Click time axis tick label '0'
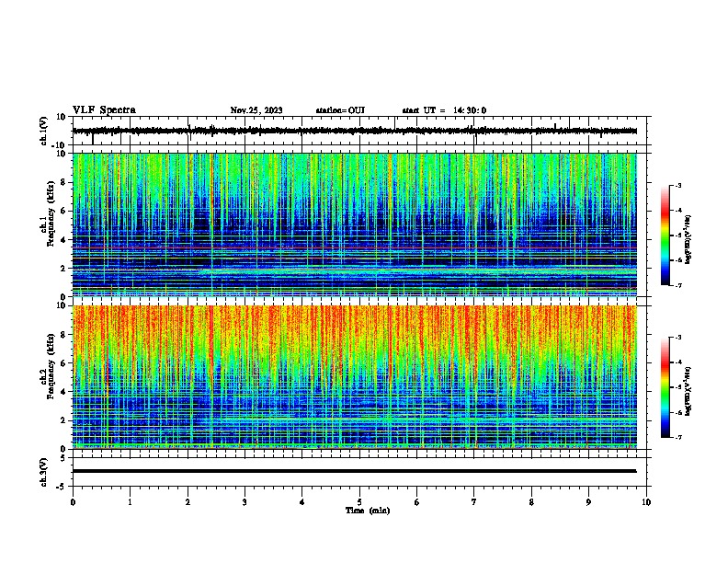The height and width of the screenshot is (563, 728). pyautogui.click(x=73, y=502)
